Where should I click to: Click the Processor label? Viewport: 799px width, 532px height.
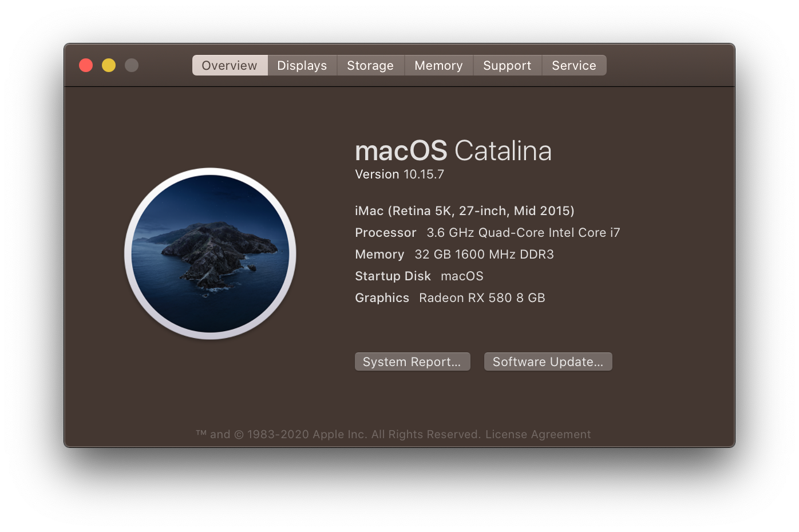386,233
